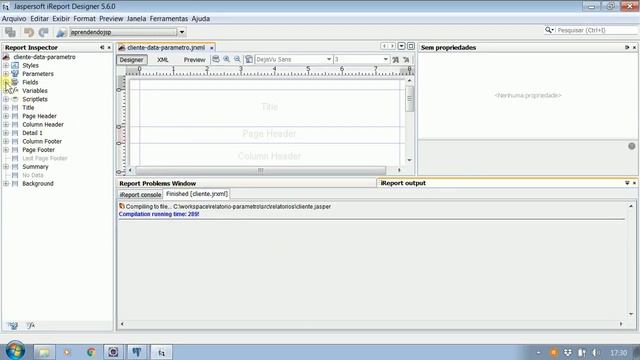Click the decrease font size icon

[406, 60]
